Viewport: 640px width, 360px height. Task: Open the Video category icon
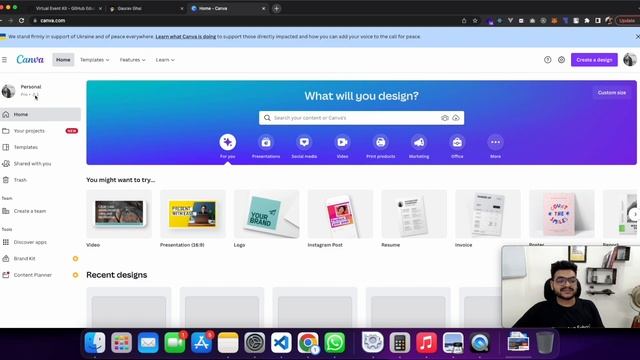point(342,142)
